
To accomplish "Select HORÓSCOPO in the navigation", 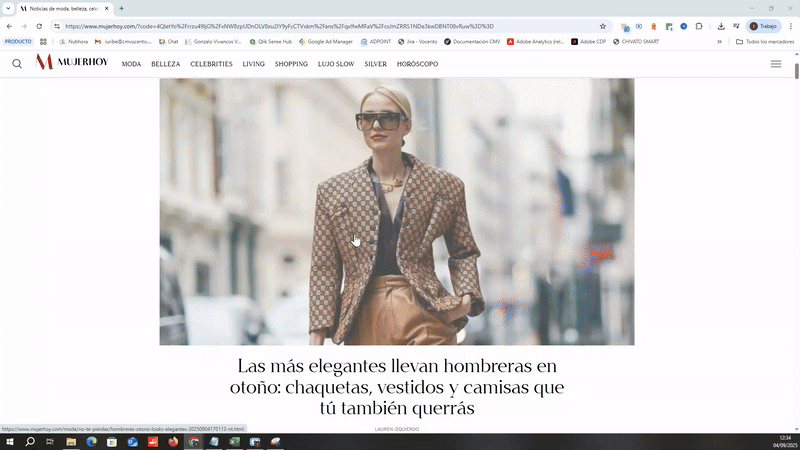I will 417,64.
